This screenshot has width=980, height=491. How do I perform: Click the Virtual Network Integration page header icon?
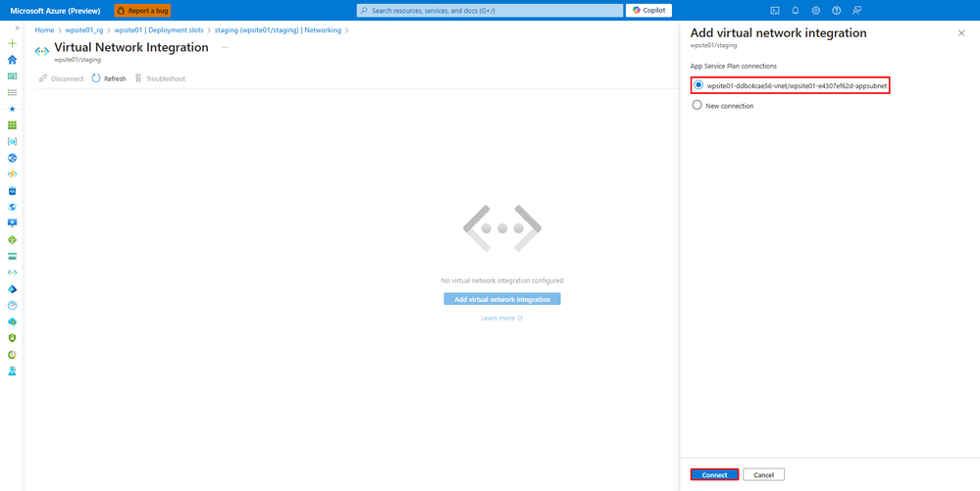42,51
